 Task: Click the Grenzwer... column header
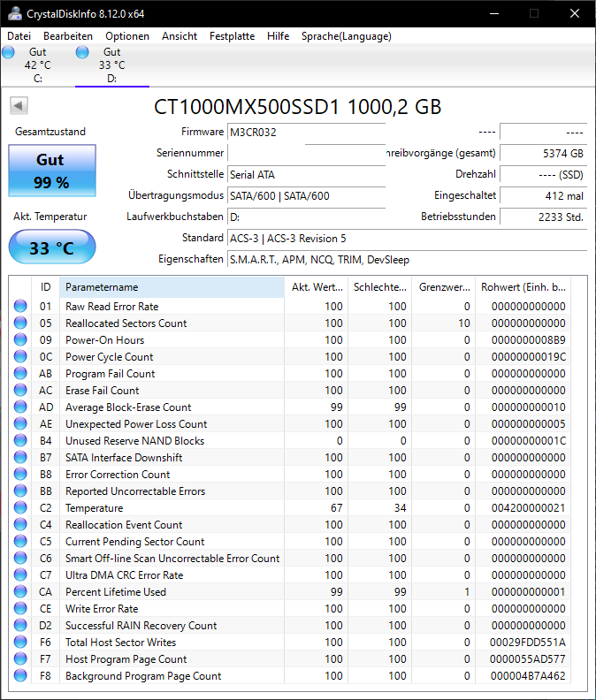click(x=444, y=287)
